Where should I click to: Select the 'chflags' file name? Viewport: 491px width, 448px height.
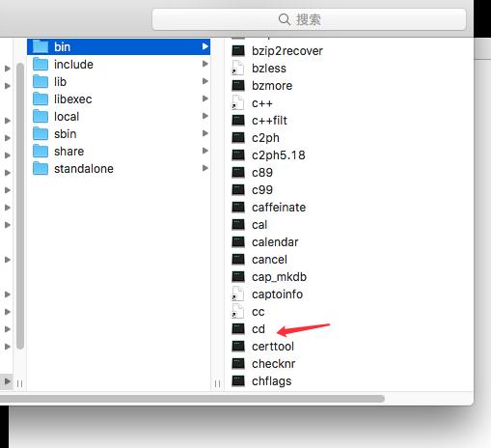click(271, 381)
